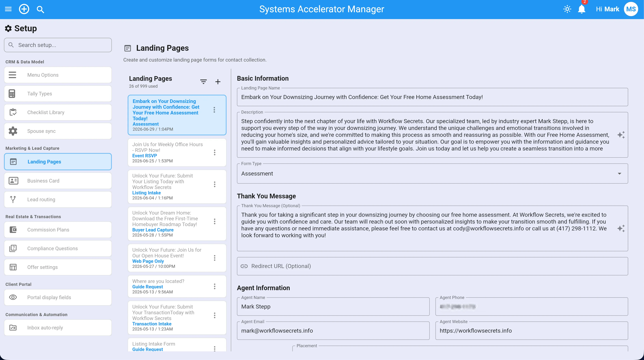
Task: Open the global search magnifier
Action: tap(40, 10)
